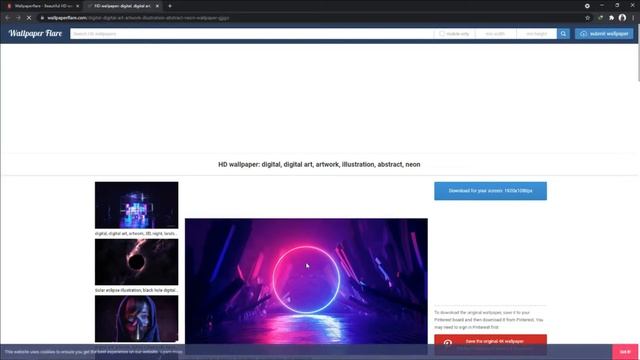Focus the Search HD wallpapers field
Image resolution: width=640 pixels, height=360 pixels.
[x=251, y=34]
